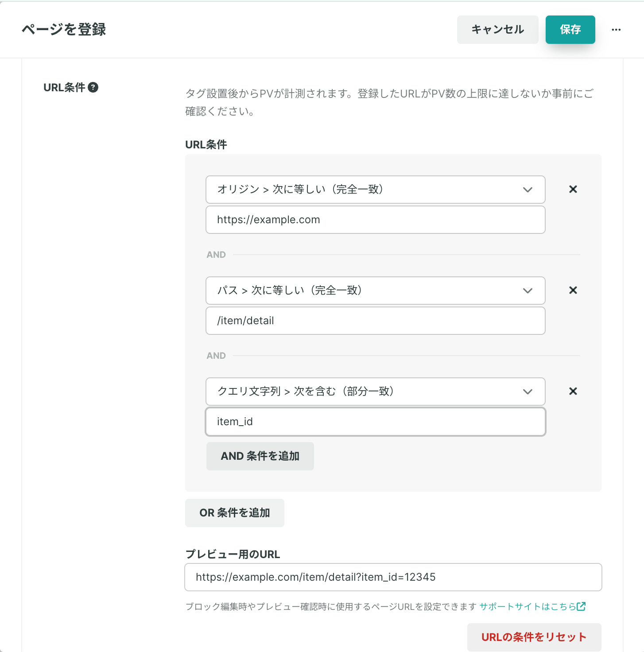This screenshot has height=652, width=644.
Task: Open the サポートサイトはこちら link
Action: tap(528, 606)
